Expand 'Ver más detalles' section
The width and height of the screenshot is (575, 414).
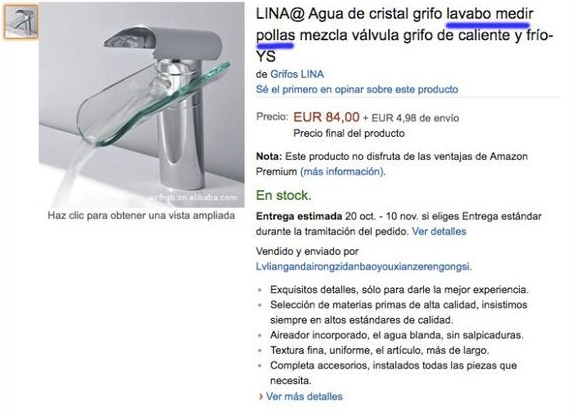click(304, 396)
